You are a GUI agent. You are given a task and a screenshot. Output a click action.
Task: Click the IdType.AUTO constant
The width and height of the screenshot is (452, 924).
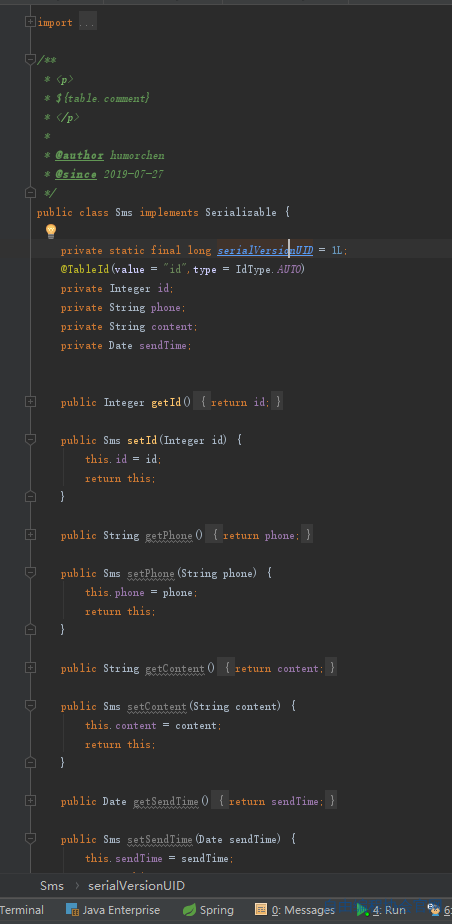pos(268,269)
